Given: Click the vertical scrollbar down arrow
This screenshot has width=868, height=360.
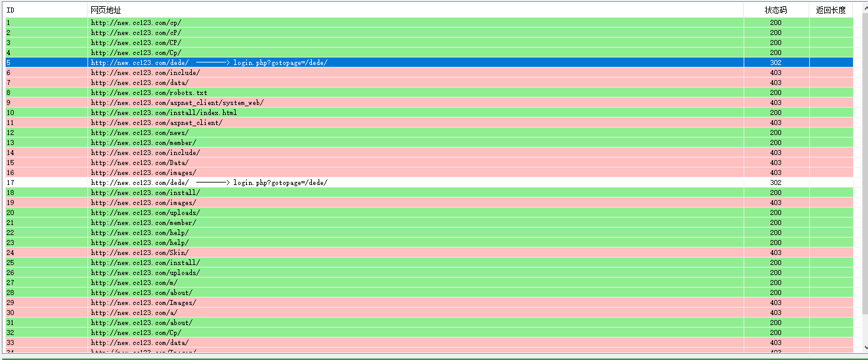Looking at the screenshot, I should point(864,347).
